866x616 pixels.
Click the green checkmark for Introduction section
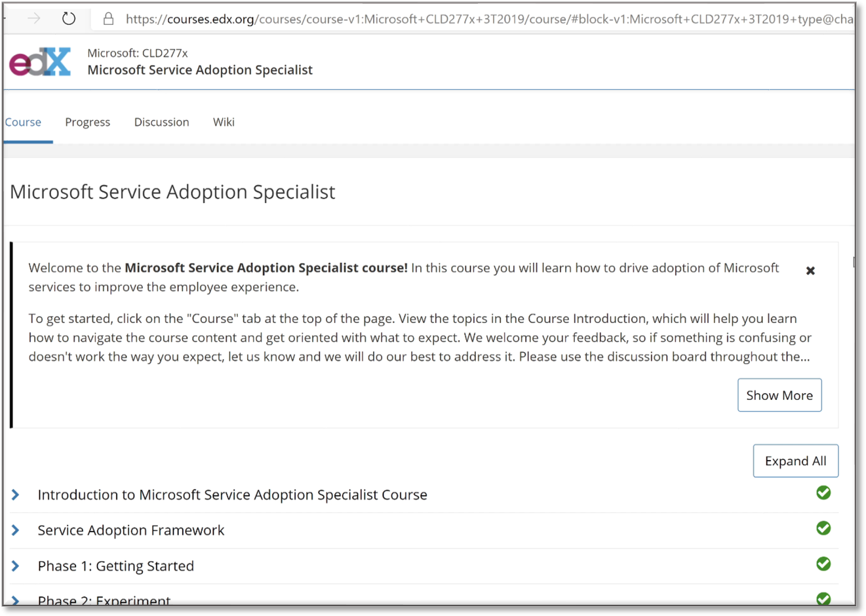click(823, 493)
